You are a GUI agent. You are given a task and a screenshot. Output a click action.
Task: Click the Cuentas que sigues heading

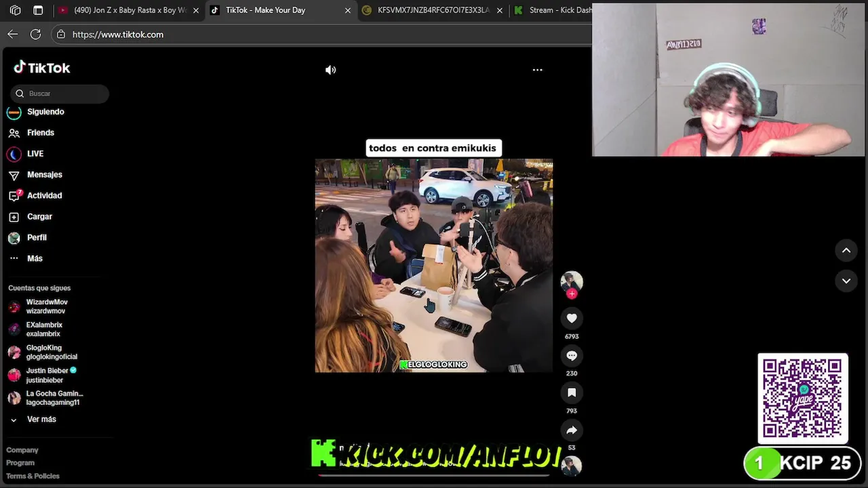(39, 288)
